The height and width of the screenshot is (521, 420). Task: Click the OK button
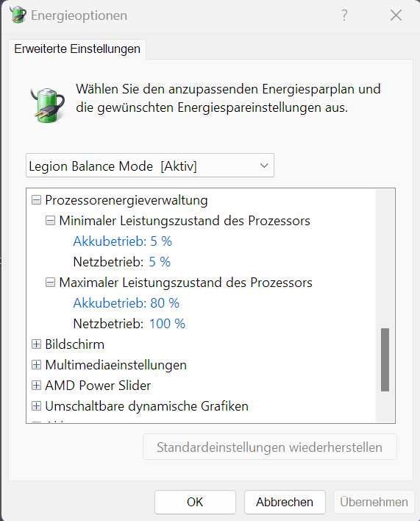(x=195, y=502)
